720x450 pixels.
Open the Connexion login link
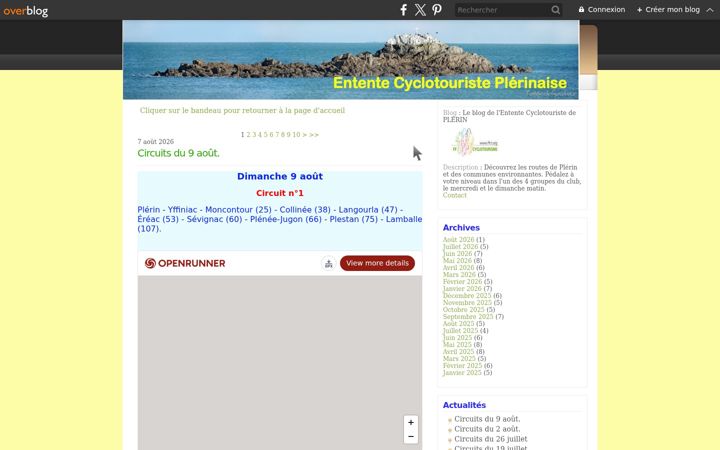[x=602, y=9]
